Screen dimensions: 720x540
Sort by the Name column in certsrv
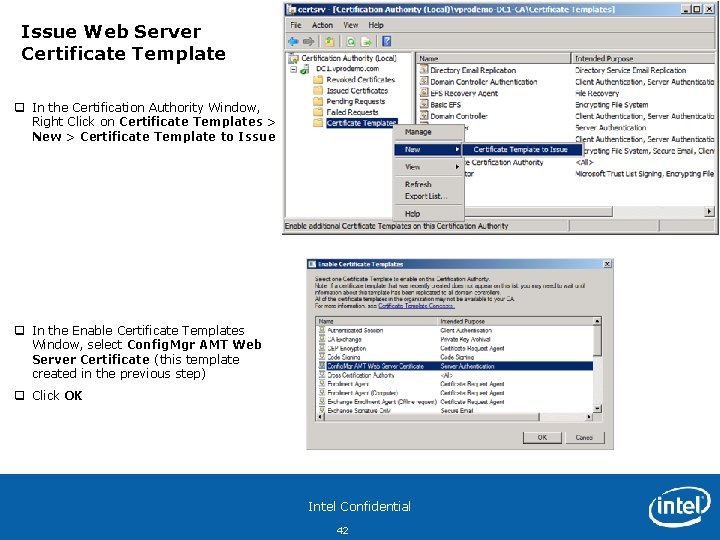(x=494, y=59)
